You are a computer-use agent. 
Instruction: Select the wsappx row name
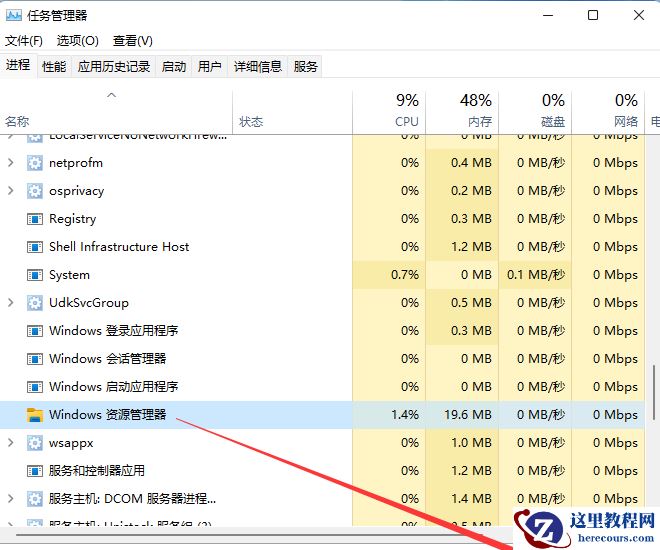pos(71,443)
